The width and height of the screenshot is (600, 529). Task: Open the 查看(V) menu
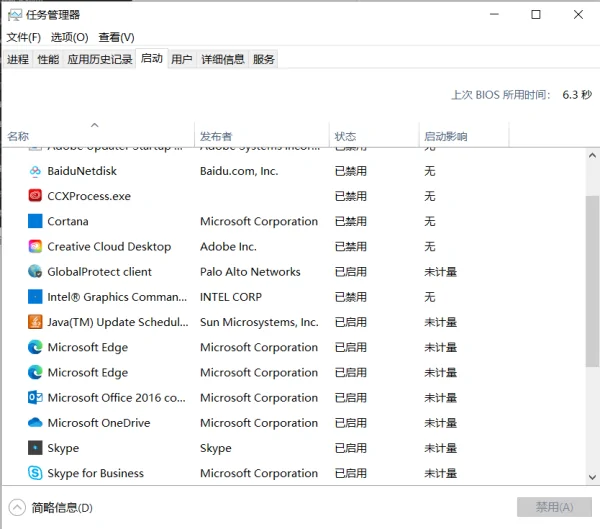pos(116,38)
